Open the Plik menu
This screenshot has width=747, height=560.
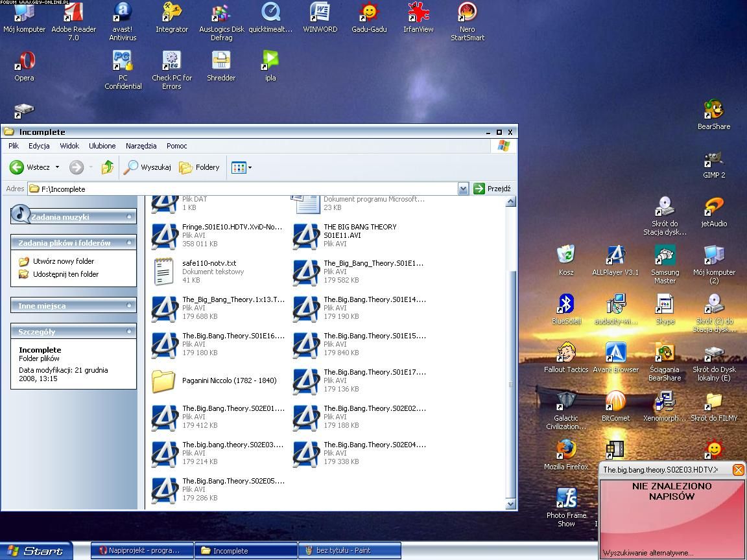point(14,146)
